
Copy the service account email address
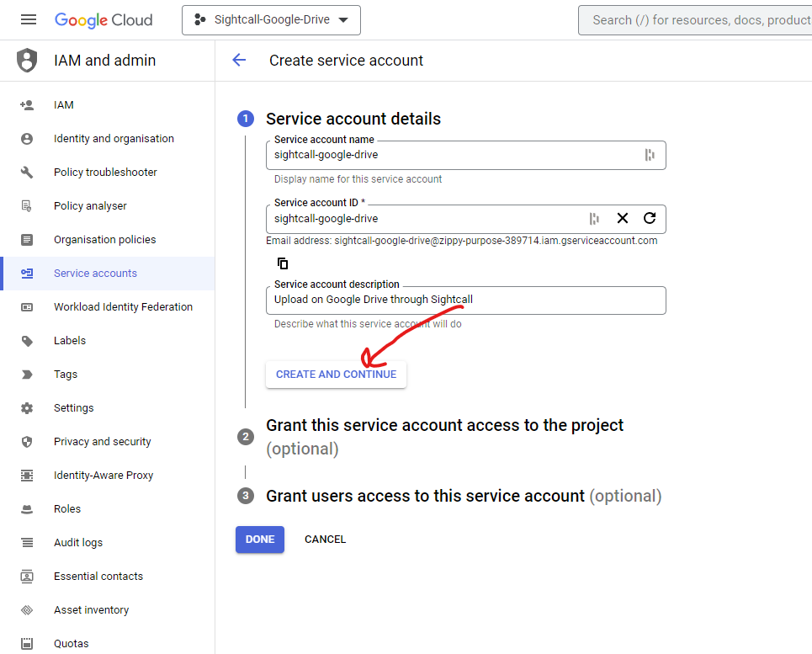pos(282,263)
